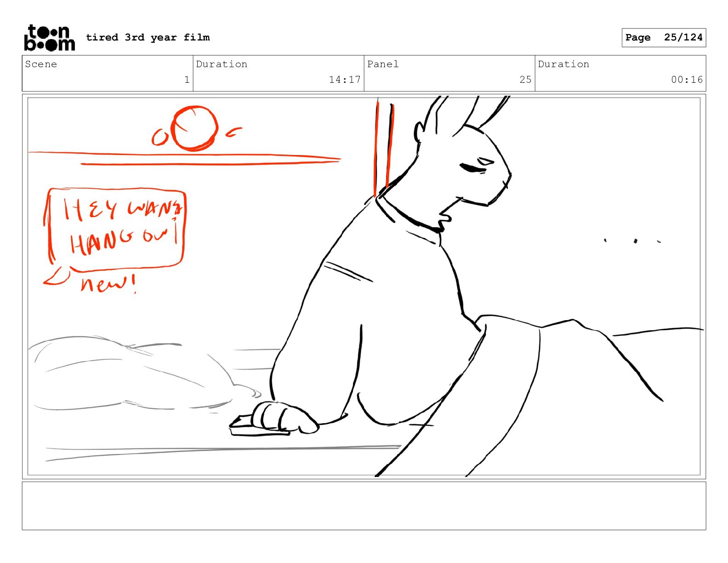Click the red circle sketch on the shelf

pos(194,128)
